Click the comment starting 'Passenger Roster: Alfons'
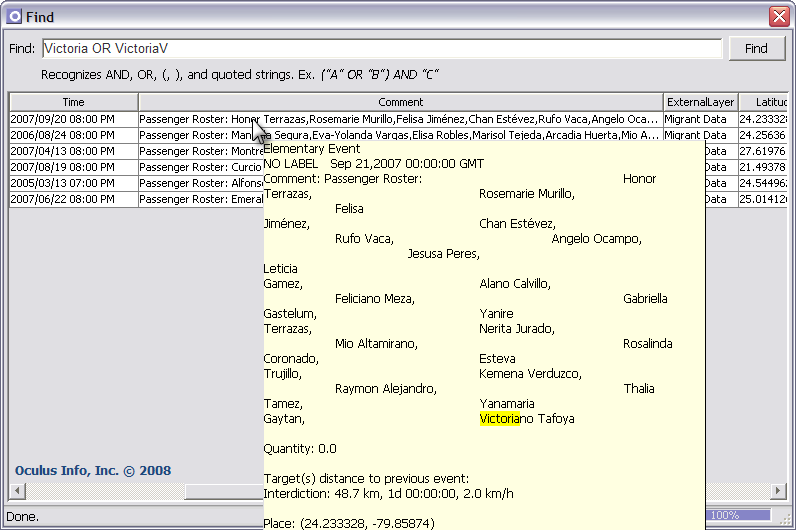This screenshot has width=796, height=530. pos(201,183)
